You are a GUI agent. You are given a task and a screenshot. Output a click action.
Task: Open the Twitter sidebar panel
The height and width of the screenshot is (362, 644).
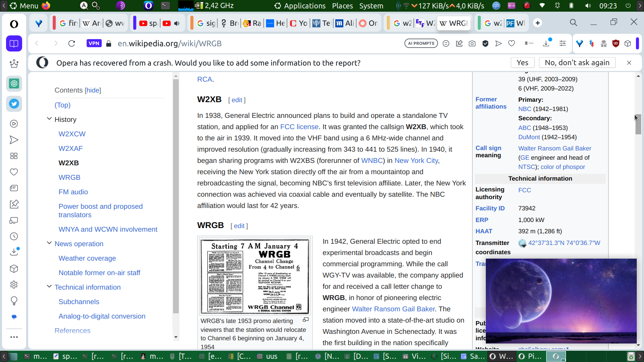coord(14,104)
